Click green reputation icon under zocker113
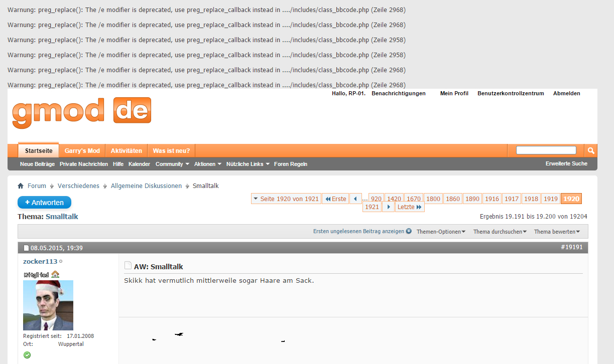614x364 pixels. (27, 355)
